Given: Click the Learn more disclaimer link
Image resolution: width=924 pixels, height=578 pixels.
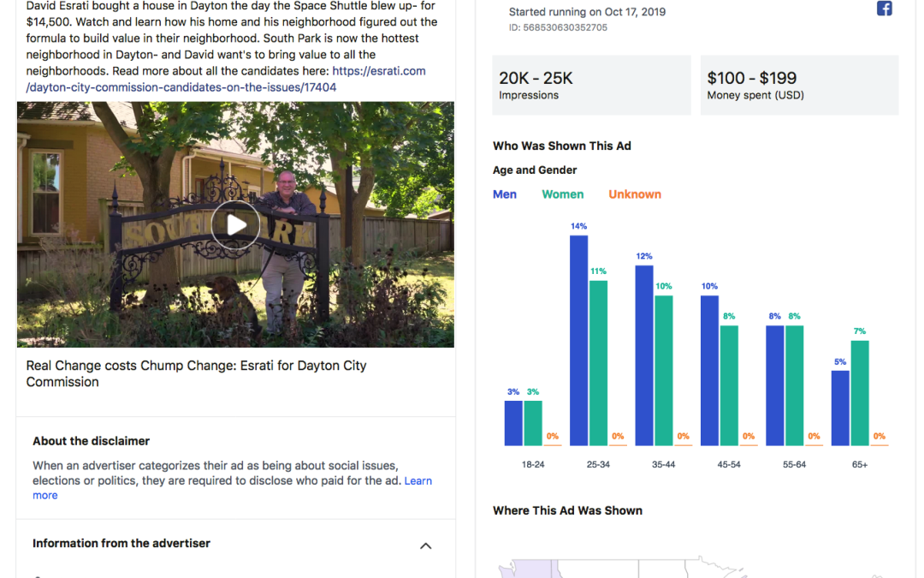Looking at the screenshot, I should coord(418,481).
